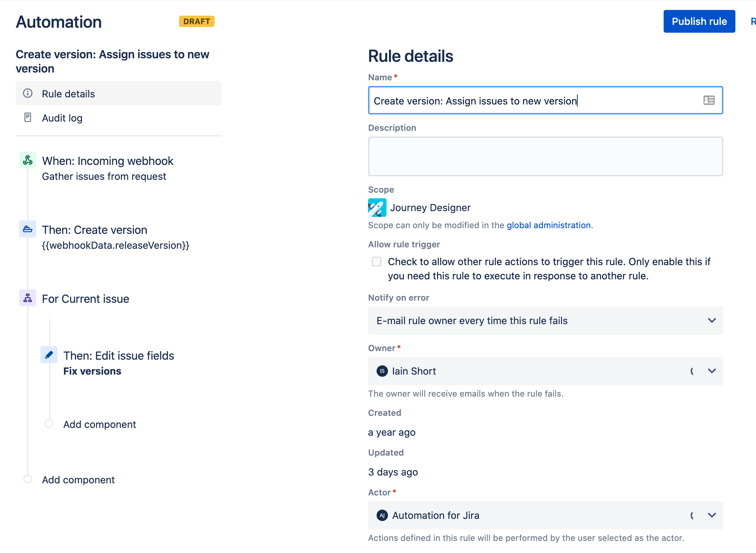Open the Notify on error dropdown
The height and width of the screenshot is (553, 756).
(x=546, y=321)
